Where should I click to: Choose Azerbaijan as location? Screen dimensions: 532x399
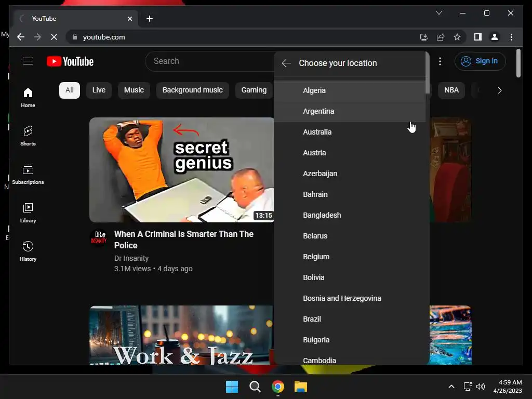(350, 174)
